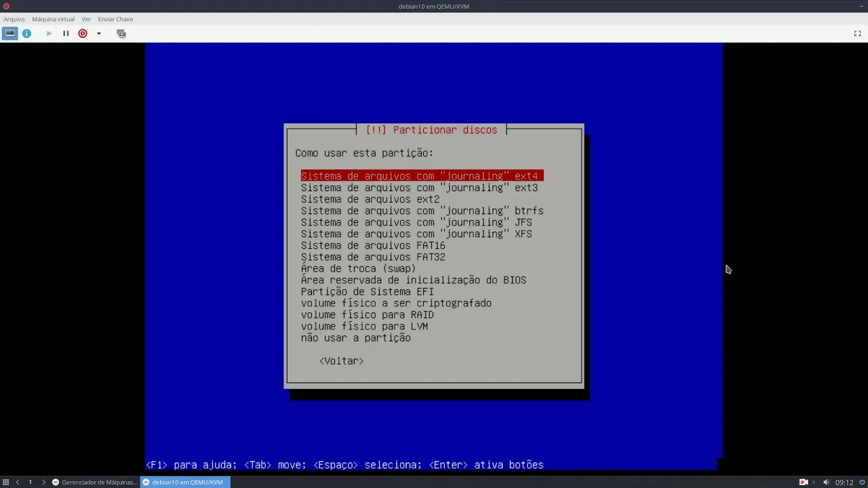Select Sistema de arquivos FAT32
The image size is (868, 488).
click(x=373, y=257)
